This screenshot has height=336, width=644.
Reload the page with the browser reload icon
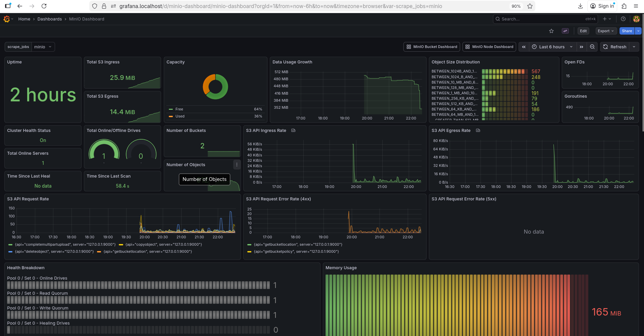(x=44, y=6)
